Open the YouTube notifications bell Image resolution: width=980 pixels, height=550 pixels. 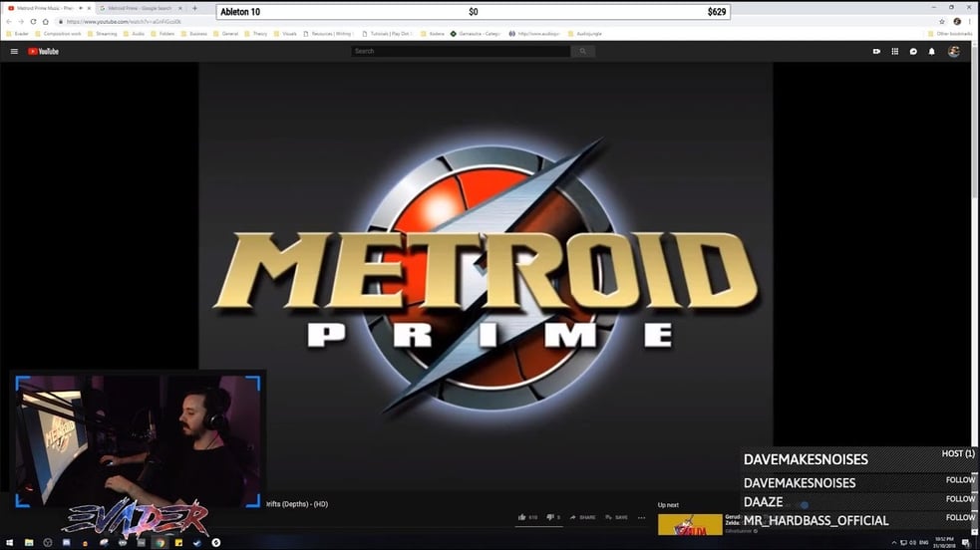pyautogui.click(x=931, y=51)
